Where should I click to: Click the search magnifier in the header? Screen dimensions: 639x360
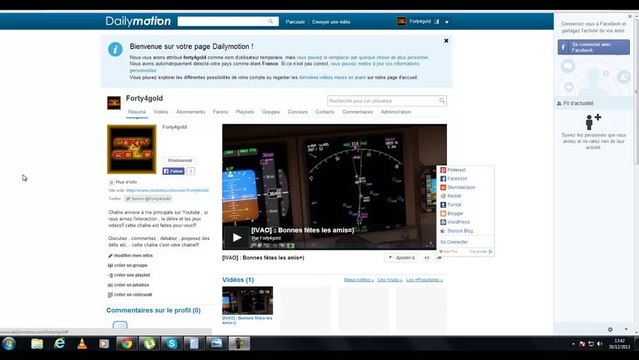(x=270, y=21)
